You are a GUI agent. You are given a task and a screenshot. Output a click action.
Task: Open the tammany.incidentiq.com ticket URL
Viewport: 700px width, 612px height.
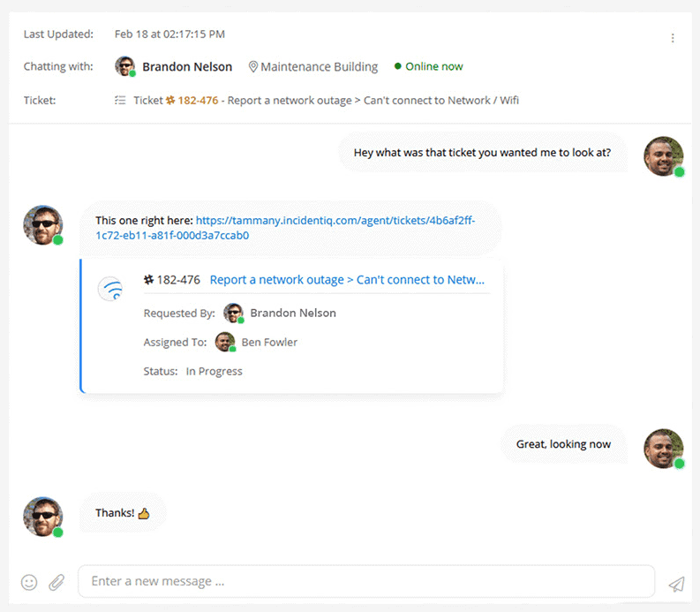point(335,221)
